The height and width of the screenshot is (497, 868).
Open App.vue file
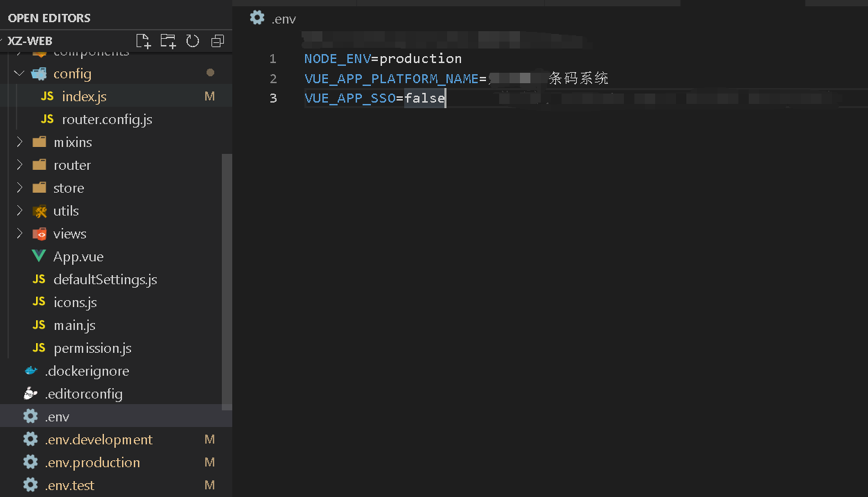pyautogui.click(x=78, y=256)
